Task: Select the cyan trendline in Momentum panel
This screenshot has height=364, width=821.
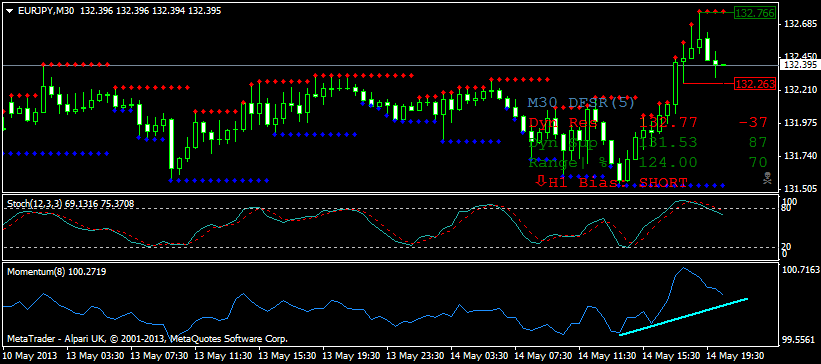Action: tap(683, 316)
